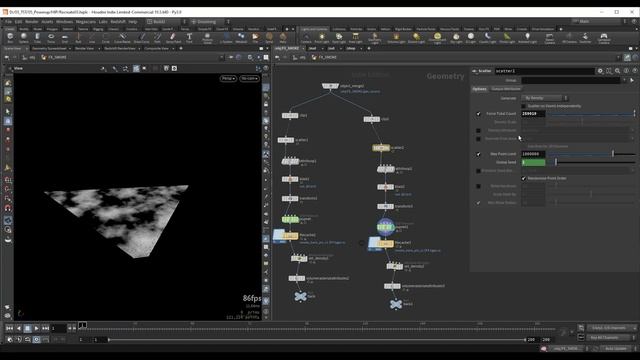Open the Generate By Density dropdown
Viewport: 640px width, 360px height.
544,98
